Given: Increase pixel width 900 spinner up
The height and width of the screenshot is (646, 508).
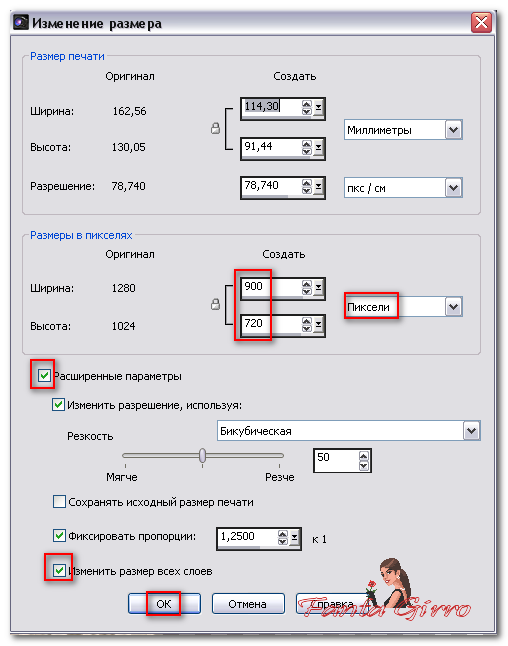Looking at the screenshot, I should [x=307, y=284].
